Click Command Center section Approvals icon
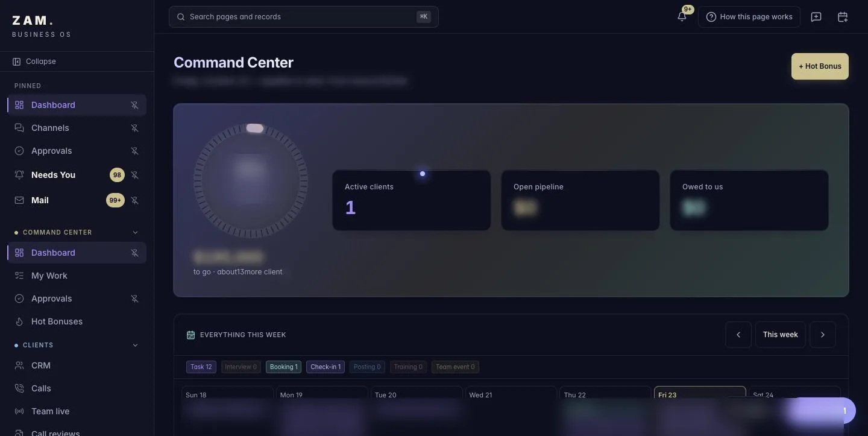868x436 pixels. pyautogui.click(x=19, y=299)
